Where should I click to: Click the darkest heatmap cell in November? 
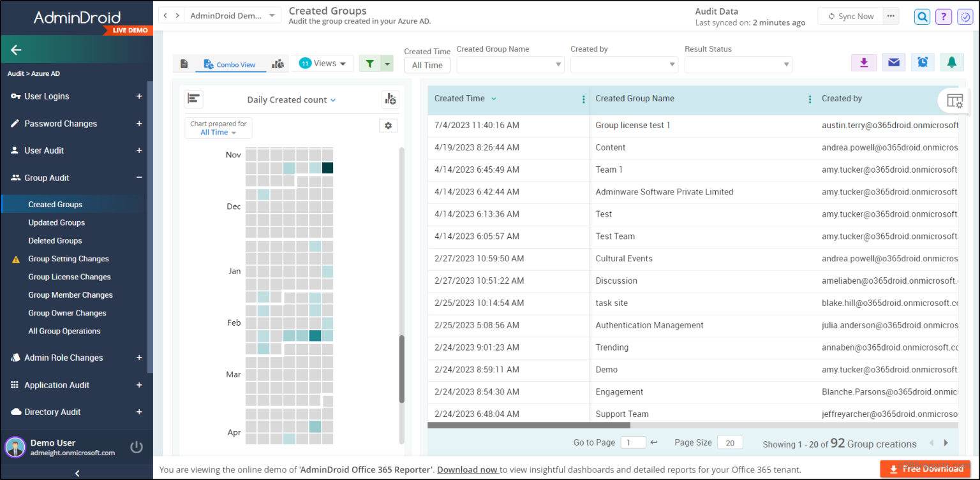327,168
